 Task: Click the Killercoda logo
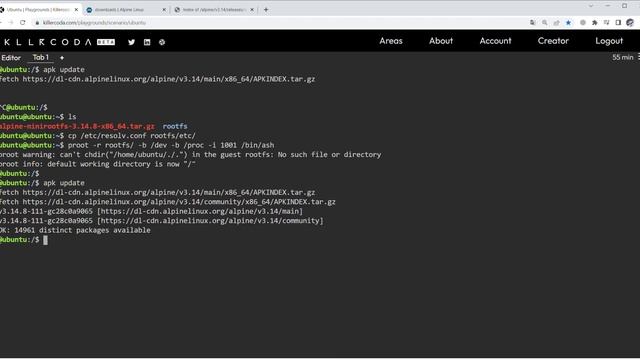point(47,42)
